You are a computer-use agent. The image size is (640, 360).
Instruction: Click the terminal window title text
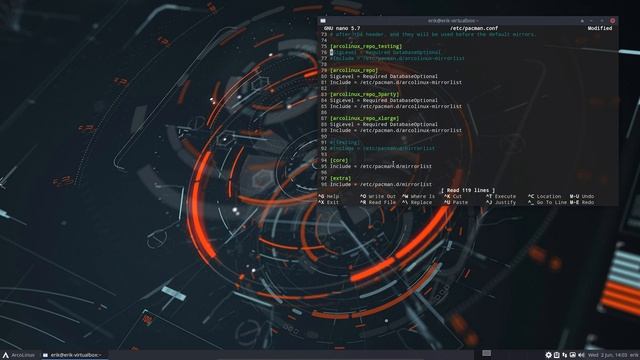coord(453,20)
